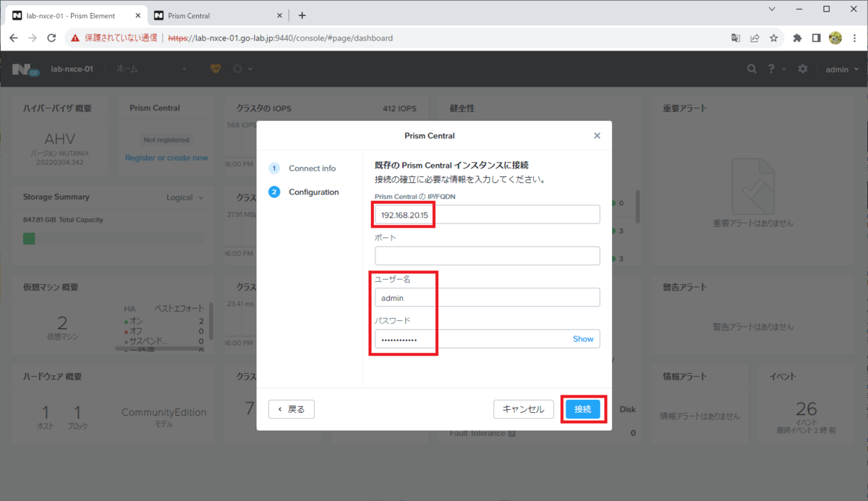The image size is (868, 501).
Task: Click the Register or create new link
Action: point(166,158)
